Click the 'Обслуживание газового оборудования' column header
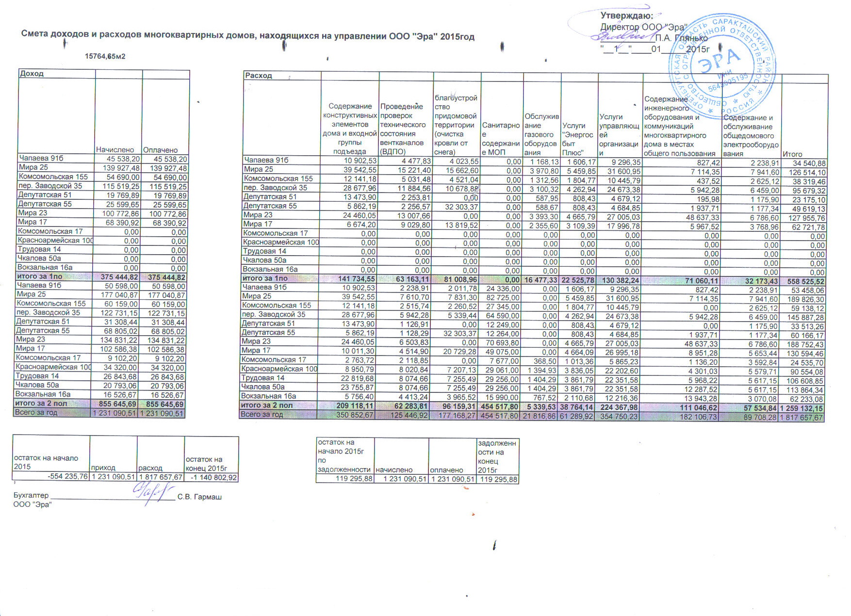Screen dimensions: 851x616 click(541, 134)
